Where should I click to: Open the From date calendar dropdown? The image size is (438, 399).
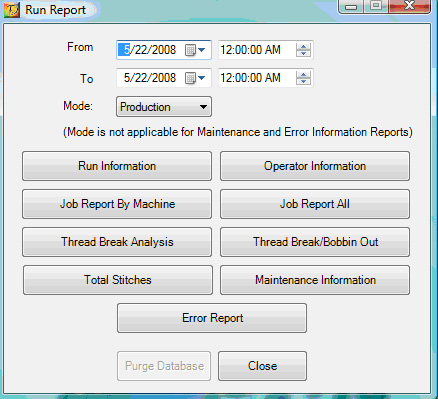coord(196,50)
